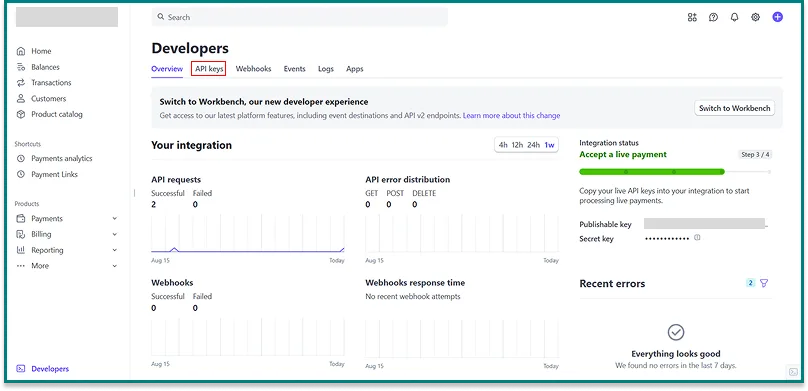
Task: Open the API keys tab
Action: (x=209, y=69)
